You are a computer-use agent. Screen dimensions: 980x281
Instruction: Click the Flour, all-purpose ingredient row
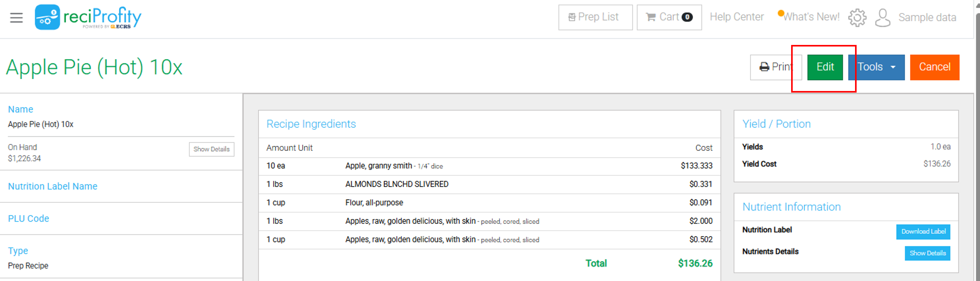tap(489, 203)
